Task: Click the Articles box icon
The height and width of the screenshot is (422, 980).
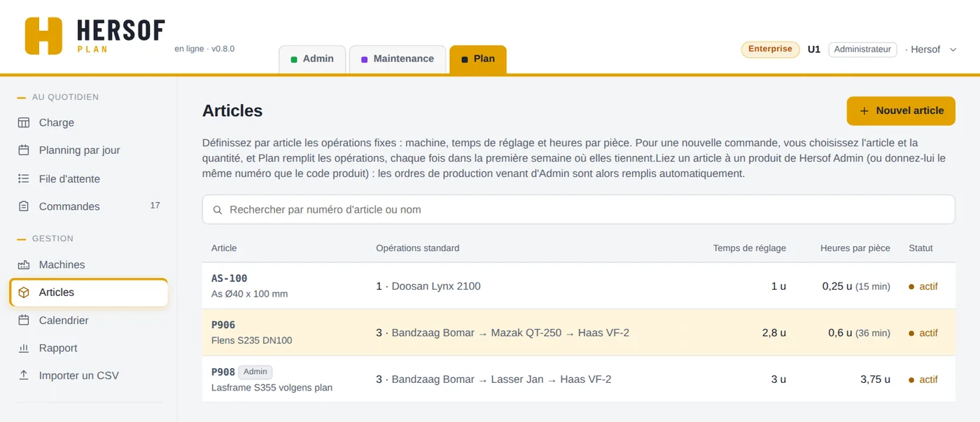Action: (24, 293)
